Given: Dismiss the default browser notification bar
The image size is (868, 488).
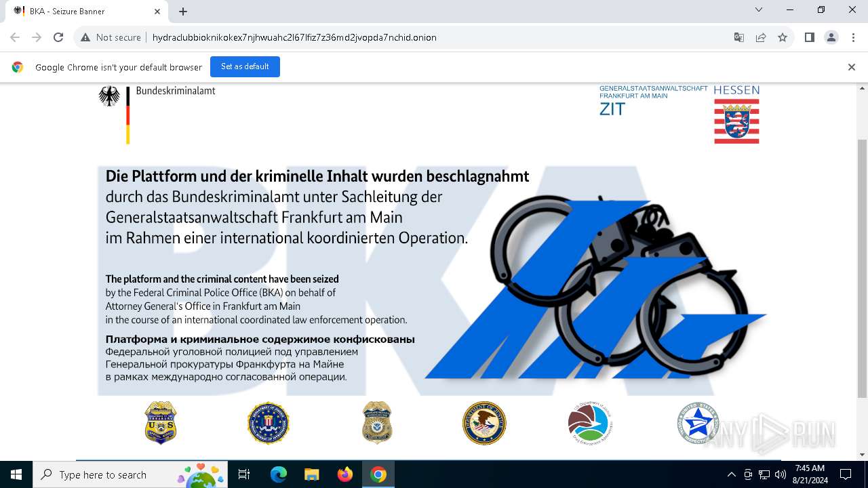Looking at the screenshot, I should point(852,66).
